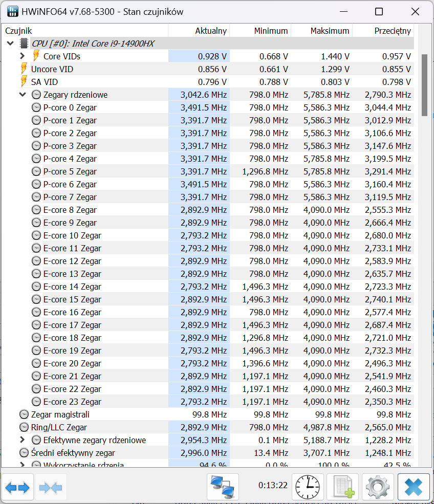
Task: Click the Średni efektywny zegar clock icon
Action: 24,452
